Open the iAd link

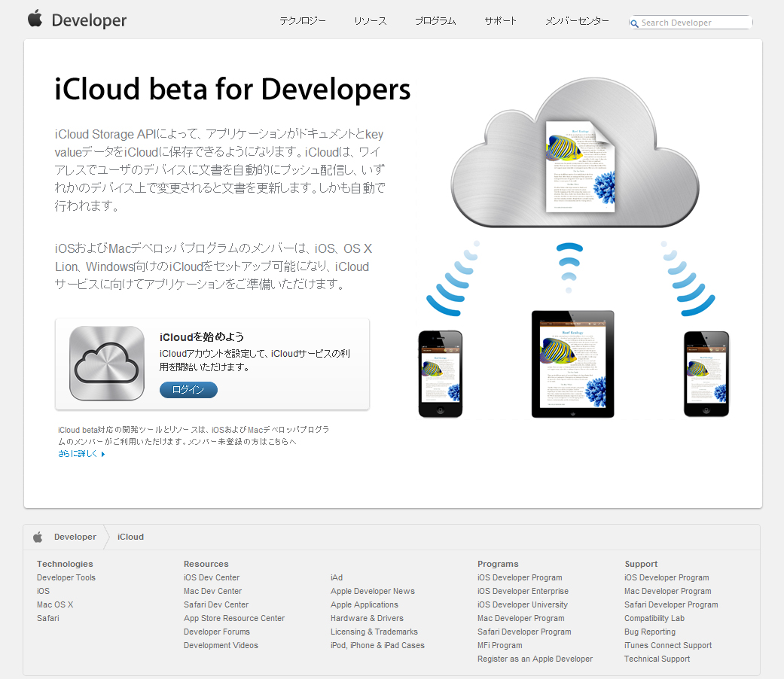pyautogui.click(x=337, y=577)
